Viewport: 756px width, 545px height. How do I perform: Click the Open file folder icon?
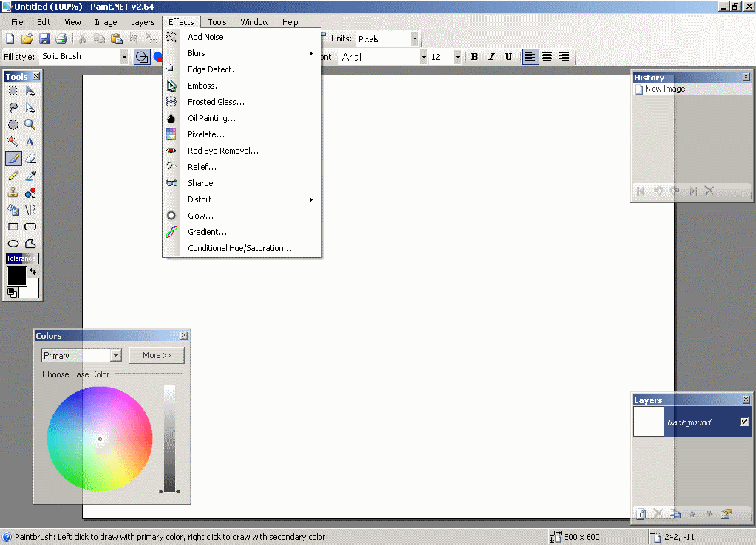point(27,38)
